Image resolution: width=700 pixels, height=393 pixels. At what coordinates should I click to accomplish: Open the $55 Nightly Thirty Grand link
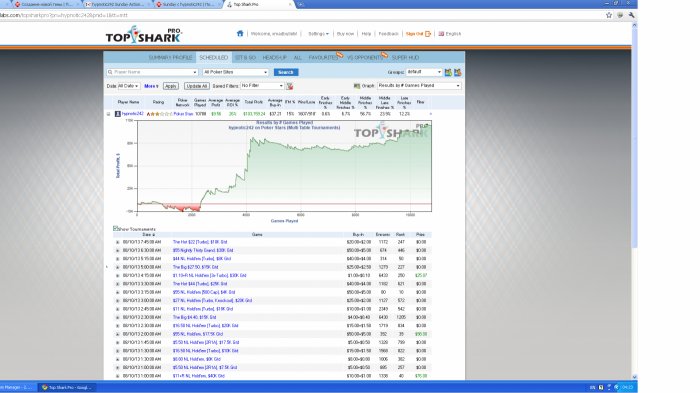click(203, 251)
